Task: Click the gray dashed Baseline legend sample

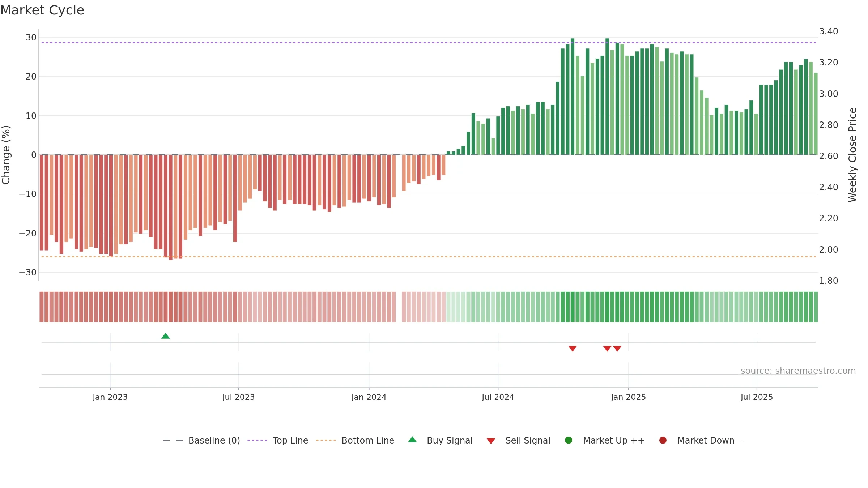Action: click(173, 440)
